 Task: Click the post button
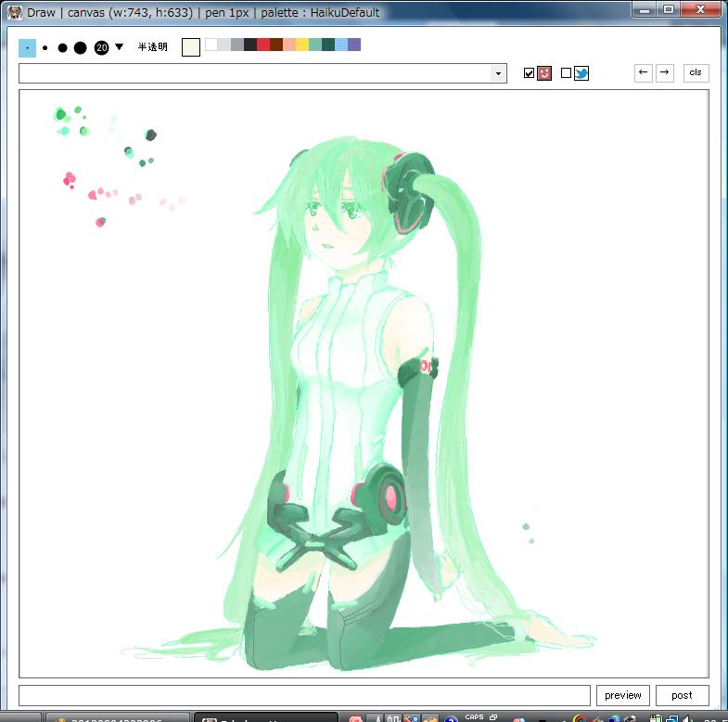(x=682, y=695)
